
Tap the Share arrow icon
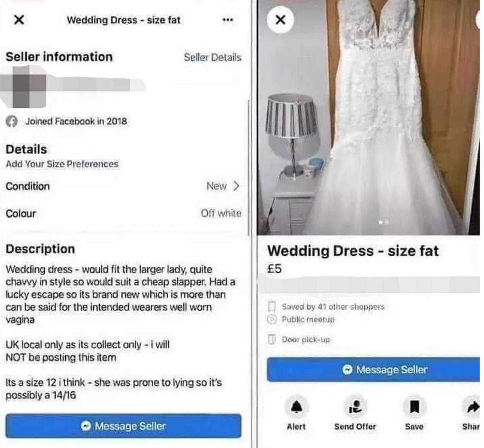tap(472, 407)
